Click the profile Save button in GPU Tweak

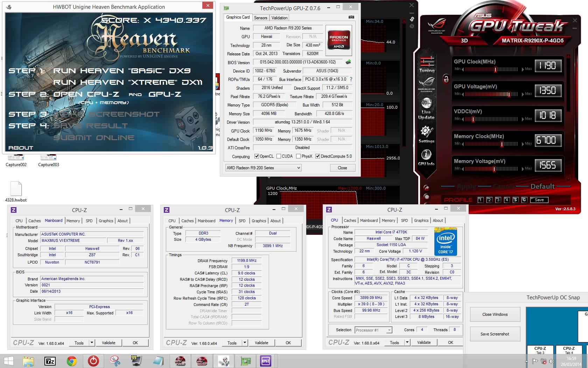[x=539, y=200]
